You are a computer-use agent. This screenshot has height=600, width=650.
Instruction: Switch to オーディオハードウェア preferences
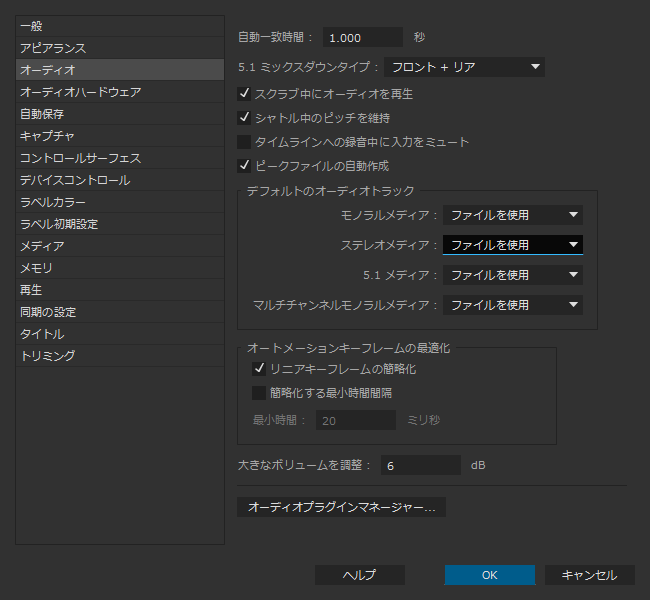119,92
